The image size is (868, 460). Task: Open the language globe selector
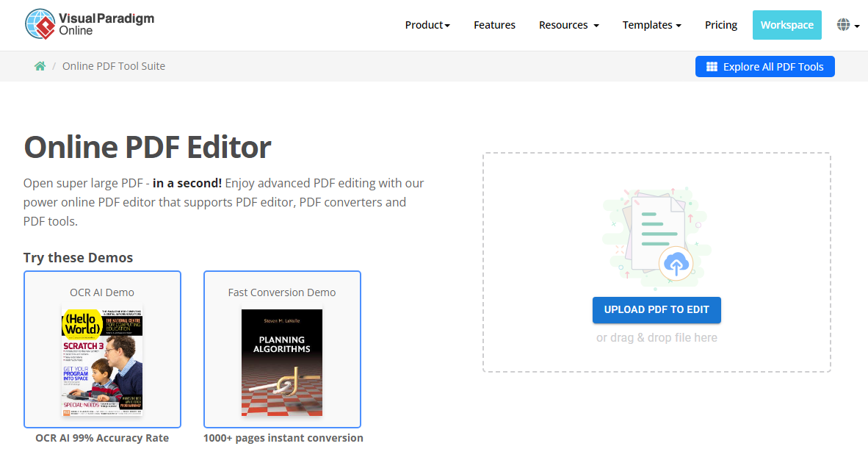pos(848,25)
